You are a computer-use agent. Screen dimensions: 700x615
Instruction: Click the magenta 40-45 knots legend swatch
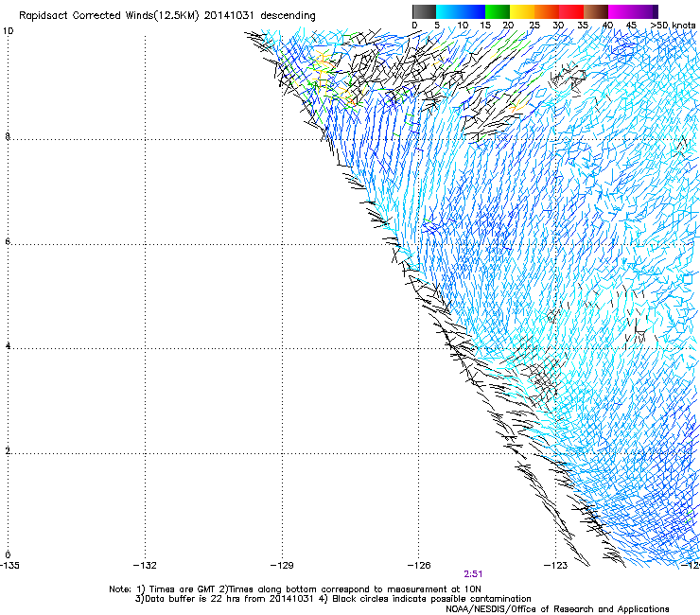coord(621,11)
